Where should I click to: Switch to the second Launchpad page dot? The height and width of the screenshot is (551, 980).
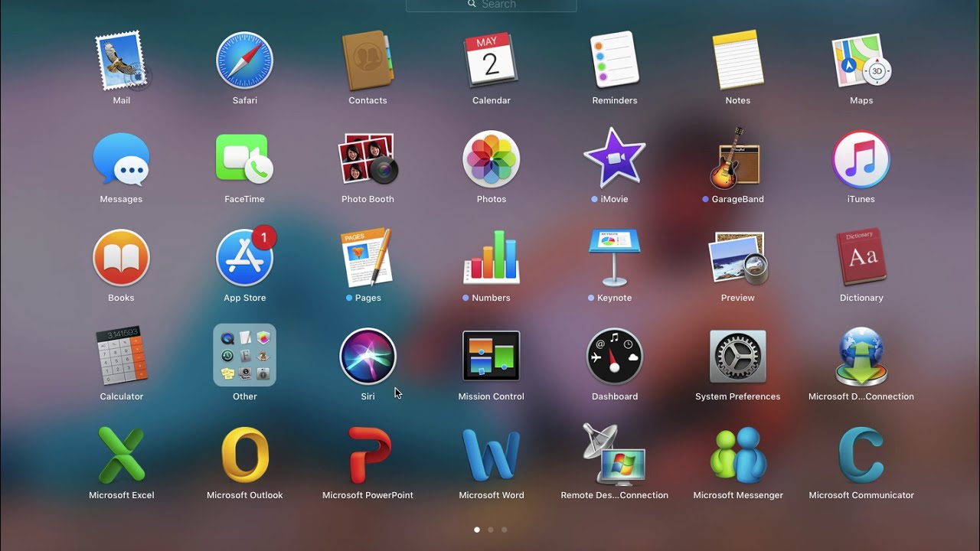491,530
